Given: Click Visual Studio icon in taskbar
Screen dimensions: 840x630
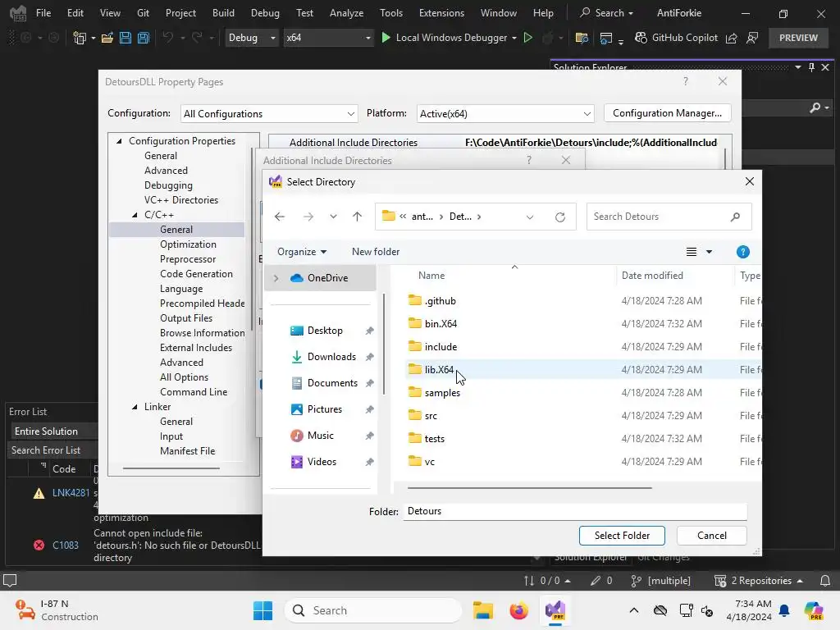Looking at the screenshot, I should (555, 610).
